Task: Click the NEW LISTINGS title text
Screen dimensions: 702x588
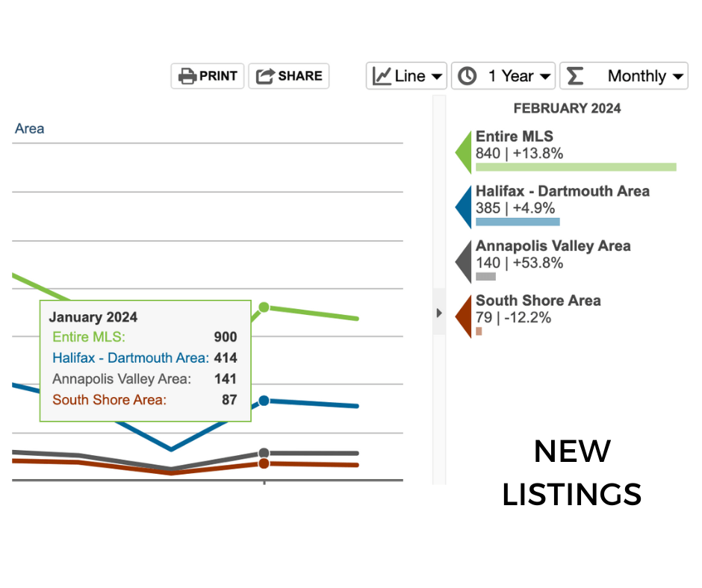Action: 572,472
